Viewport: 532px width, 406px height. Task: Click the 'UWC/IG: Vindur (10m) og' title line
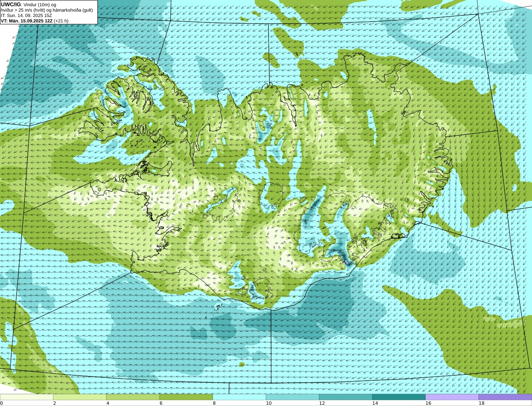(29, 5)
